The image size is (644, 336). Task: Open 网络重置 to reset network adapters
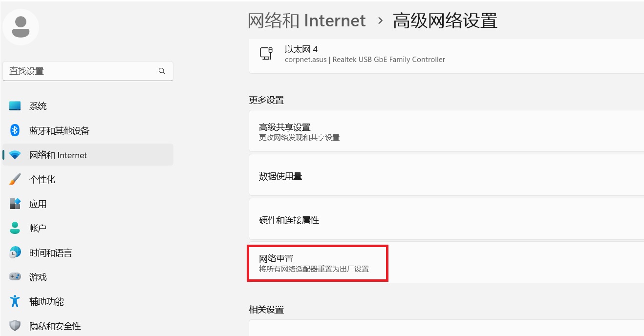(x=318, y=263)
